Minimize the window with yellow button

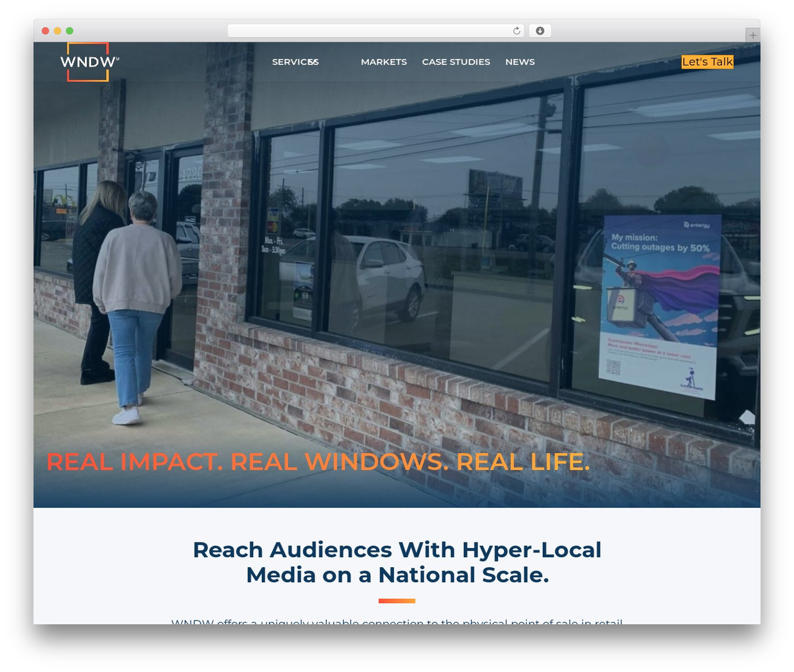[58, 31]
